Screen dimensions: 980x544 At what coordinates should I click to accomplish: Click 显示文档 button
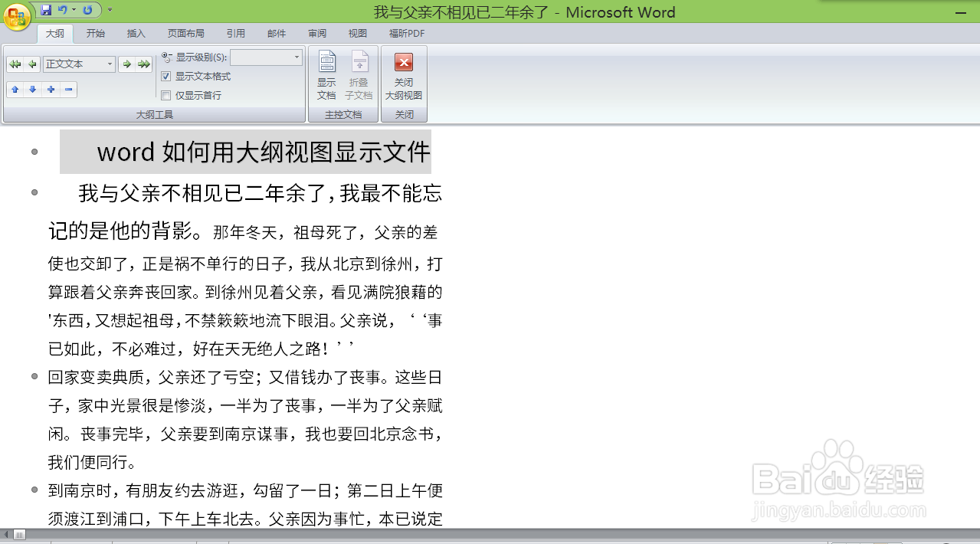tap(327, 75)
